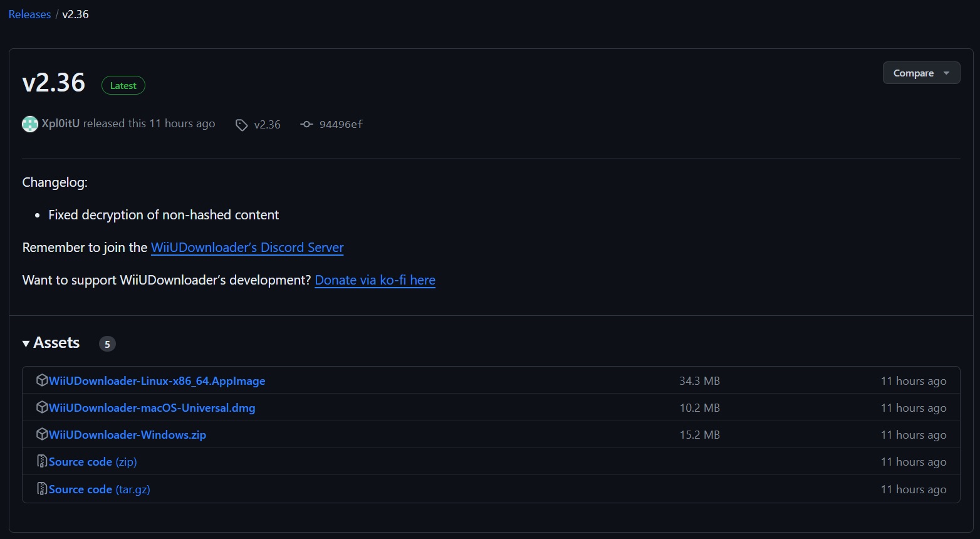
Task: Open the Compare dropdown
Action: click(921, 73)
